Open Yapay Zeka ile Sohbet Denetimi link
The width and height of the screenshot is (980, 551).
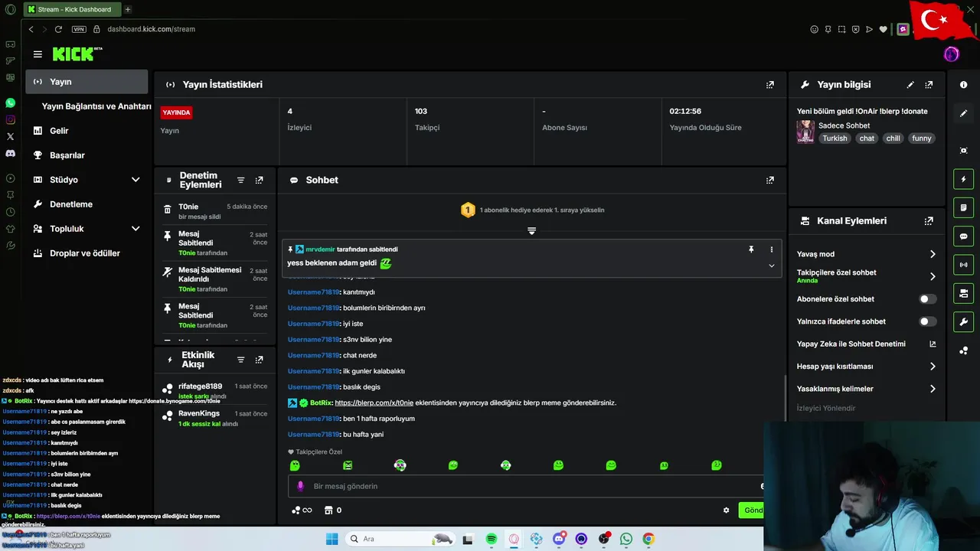pyautogui.click(x=867, y=344)
